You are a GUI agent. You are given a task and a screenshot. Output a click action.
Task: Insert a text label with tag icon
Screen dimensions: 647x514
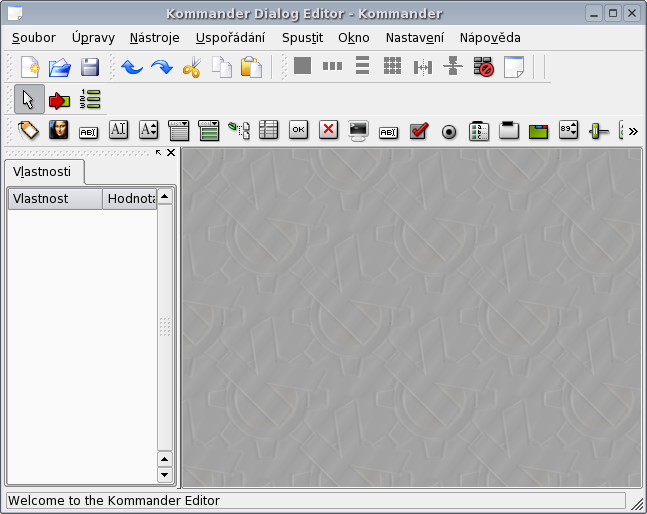click(28, 131)
